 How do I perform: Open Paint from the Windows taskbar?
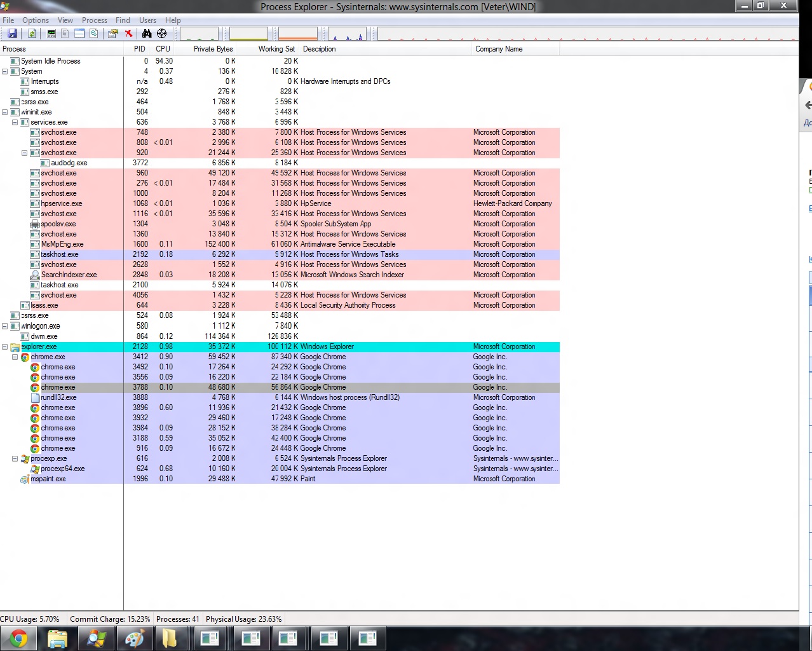pyautogui.click(x=134, y=638)
